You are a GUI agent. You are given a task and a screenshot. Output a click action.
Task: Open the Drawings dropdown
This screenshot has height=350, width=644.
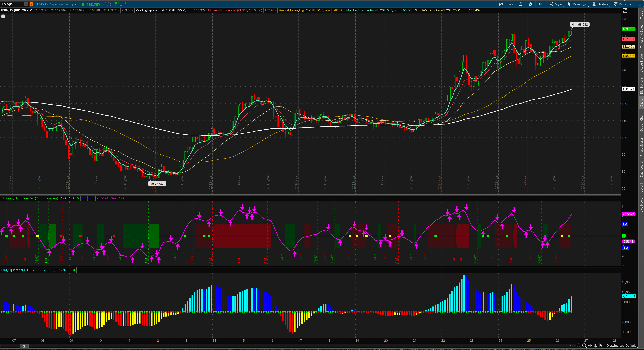pos(577,4)
